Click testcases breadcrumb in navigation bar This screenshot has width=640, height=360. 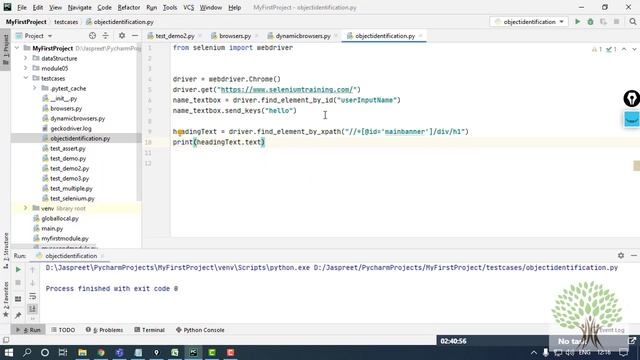[x=66, y=22]
